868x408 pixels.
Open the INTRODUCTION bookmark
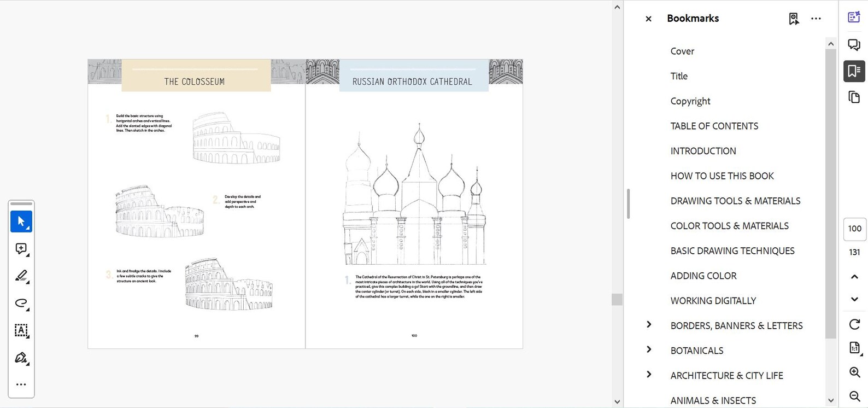pos(703,151)
